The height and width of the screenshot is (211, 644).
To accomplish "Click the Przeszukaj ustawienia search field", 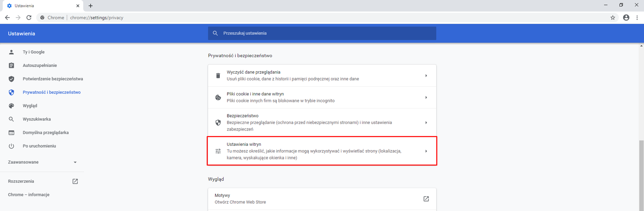I will [322, 33].
